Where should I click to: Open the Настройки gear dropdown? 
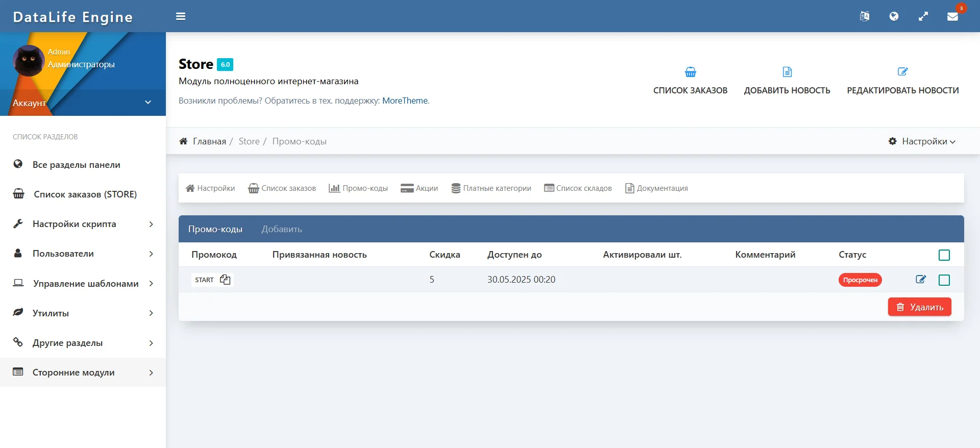(x=922, y=141)
